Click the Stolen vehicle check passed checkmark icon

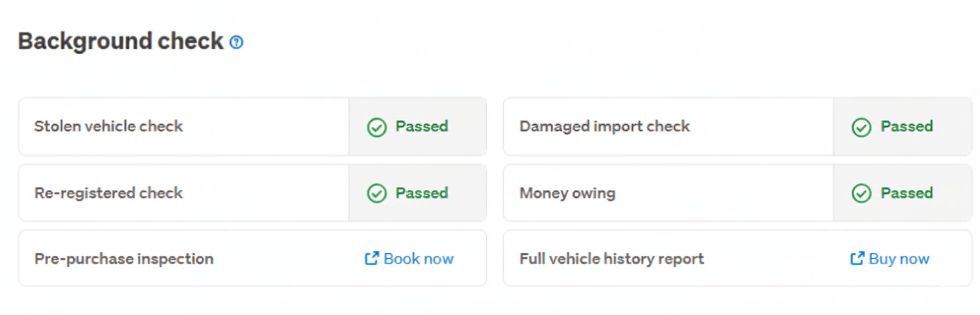(377, 127)
